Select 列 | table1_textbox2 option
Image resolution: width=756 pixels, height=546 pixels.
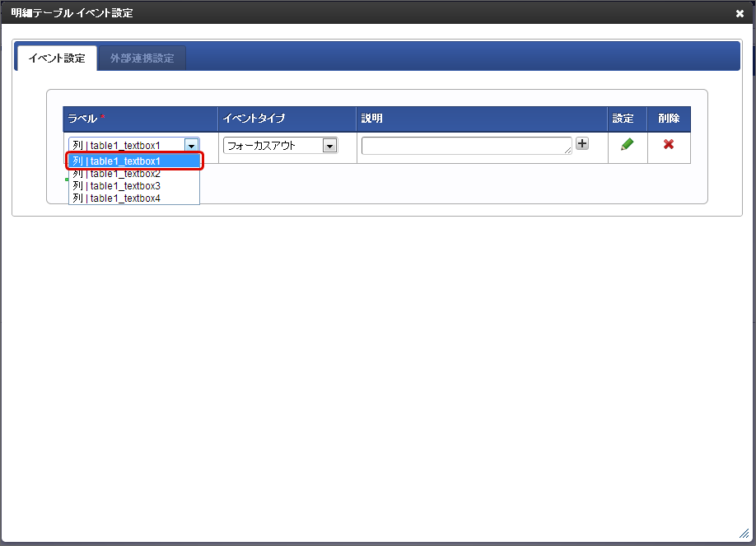click(134, 174)
